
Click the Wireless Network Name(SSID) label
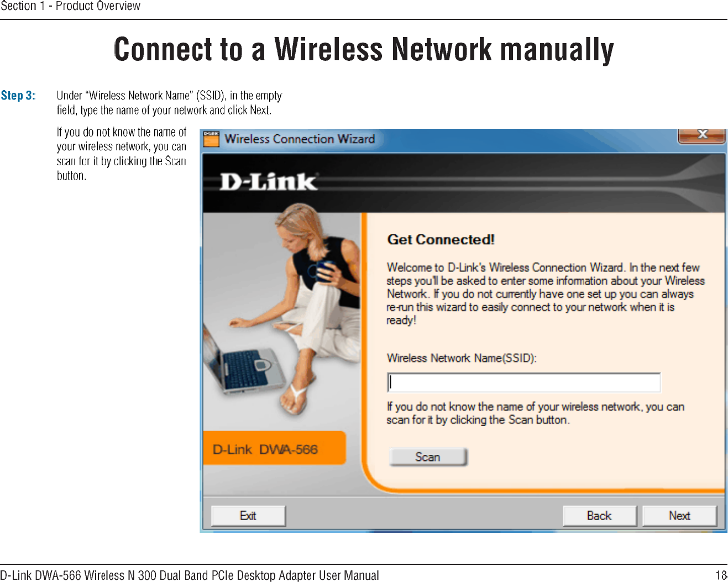[x=462, y=358]
